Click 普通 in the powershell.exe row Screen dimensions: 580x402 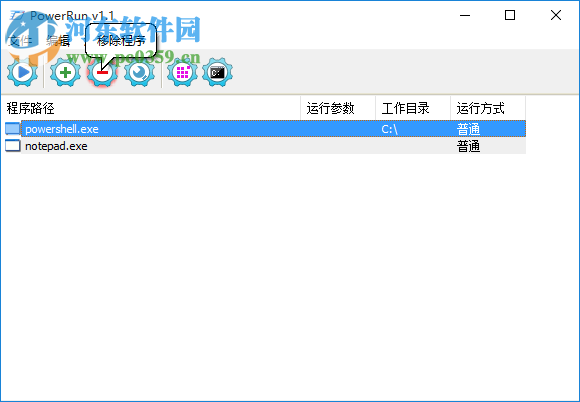tap(468, 129)
